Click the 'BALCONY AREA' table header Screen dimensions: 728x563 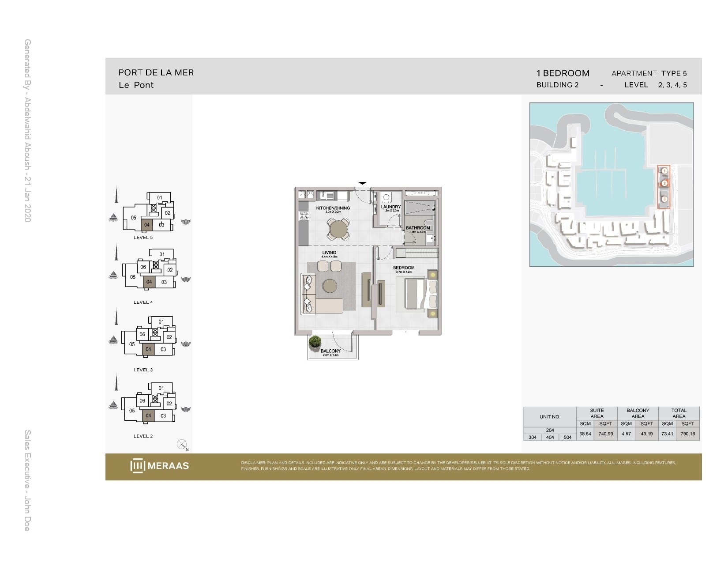tap(638, 413)
